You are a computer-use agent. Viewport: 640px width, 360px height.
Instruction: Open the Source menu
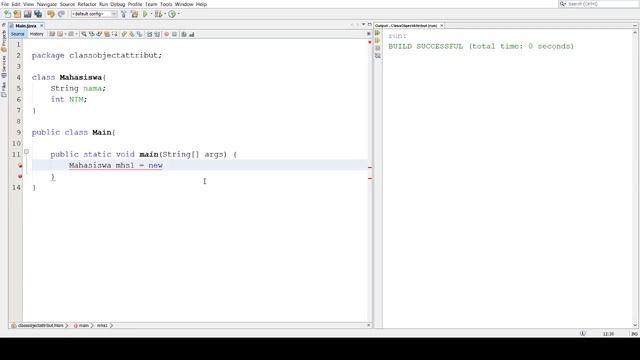pyautogui.click(x=67, y=4)
